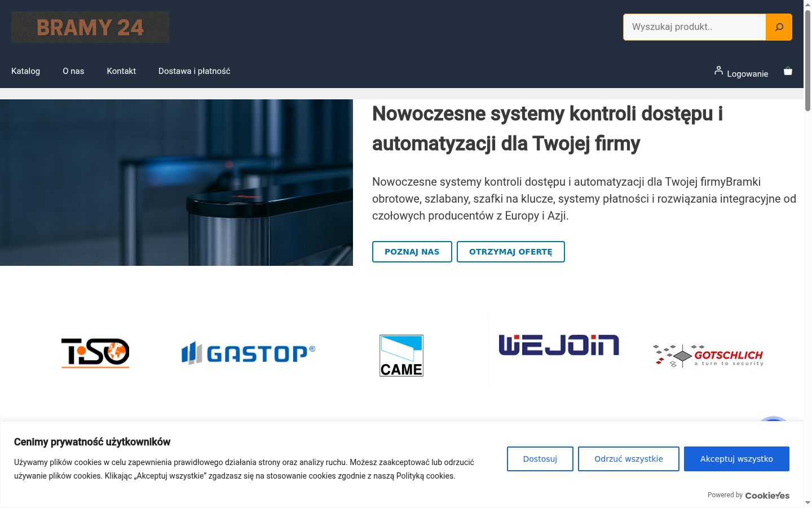The height and width of the screenshot is (508, 812).
Task: Click Dostosuj in the cookie banner
Action: [x=540, y=459]
